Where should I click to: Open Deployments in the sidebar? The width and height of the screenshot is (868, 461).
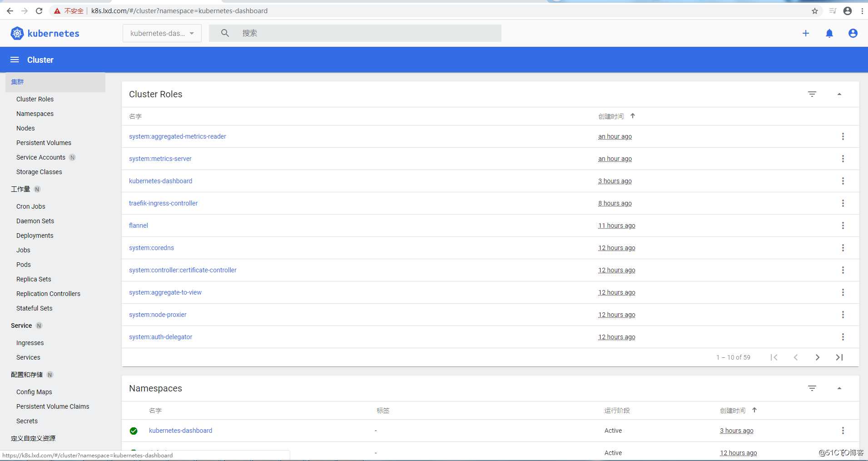(35, 236)
